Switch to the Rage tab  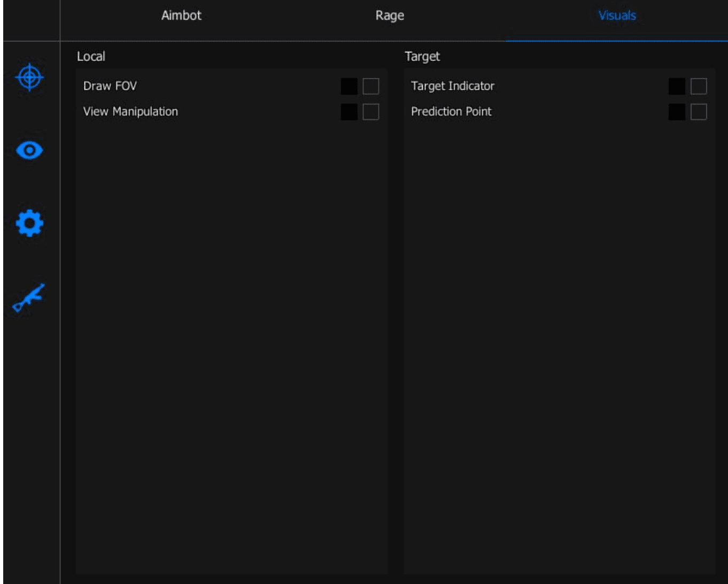[390, 16]
